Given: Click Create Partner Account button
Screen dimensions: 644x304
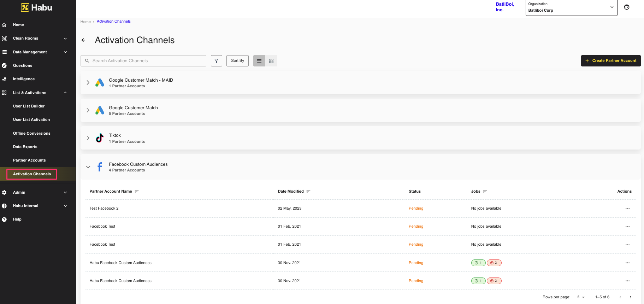Looking at the screenshot, I should 610,61.
